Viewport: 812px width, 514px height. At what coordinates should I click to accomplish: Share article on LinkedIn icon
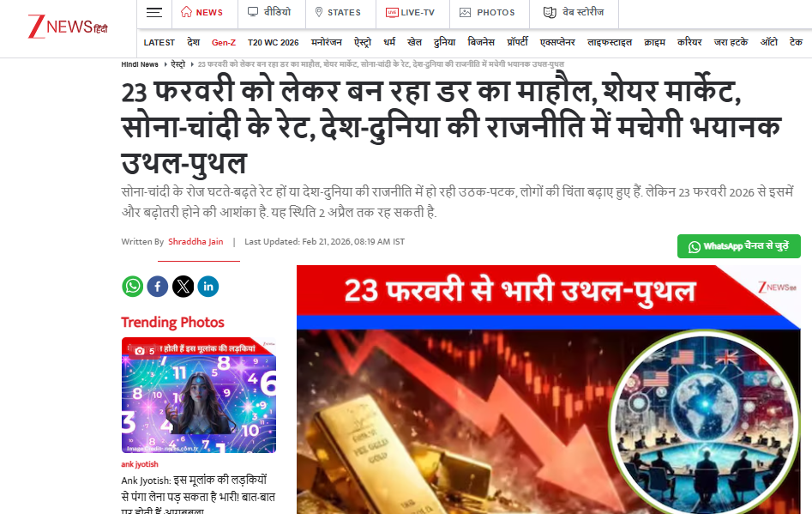(x=208, y=287)
